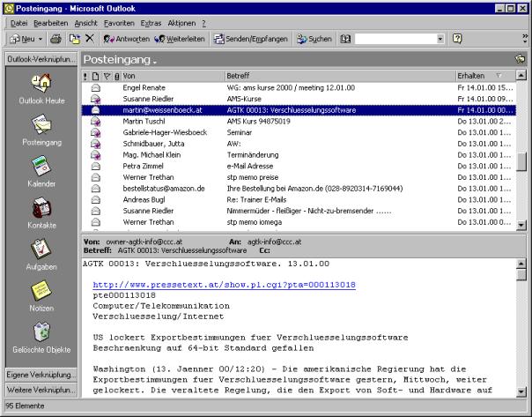
Task: Click the Suchen button
Action: point(314,39)
